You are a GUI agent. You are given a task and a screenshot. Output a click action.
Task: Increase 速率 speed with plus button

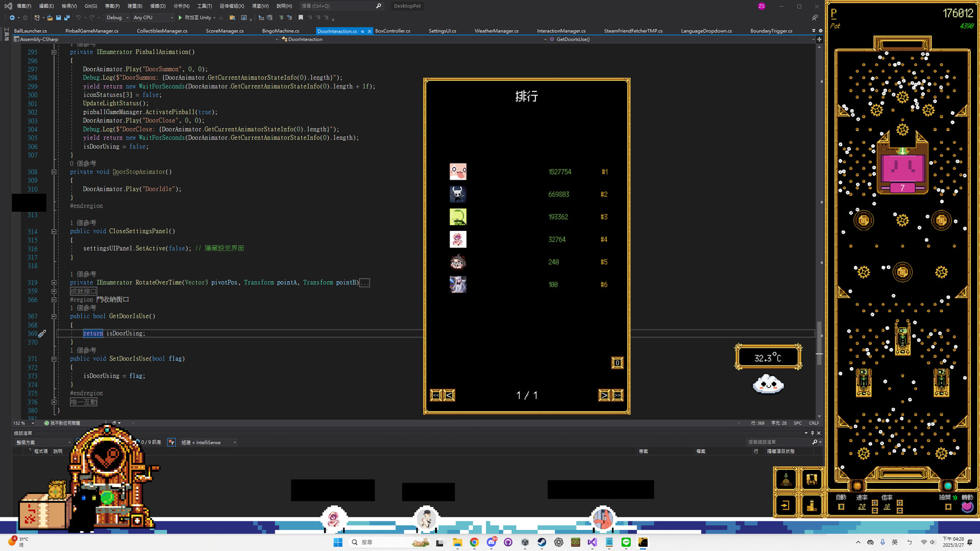click(x=874, y=503)
